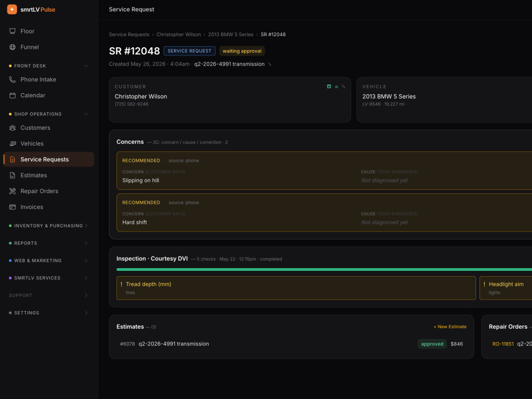Click the Phone Intake phone icon
This screenshot has height=399, width=532.
[13, 79]
